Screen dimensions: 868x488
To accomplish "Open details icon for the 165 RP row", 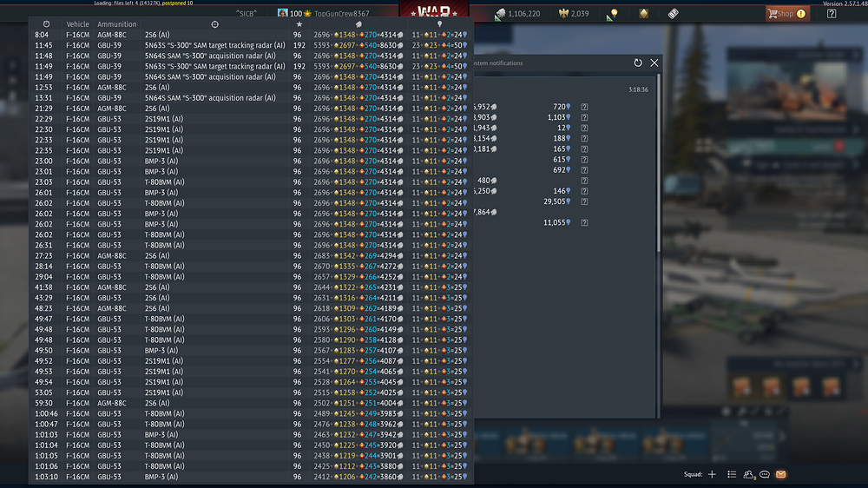I will (584, 149).
